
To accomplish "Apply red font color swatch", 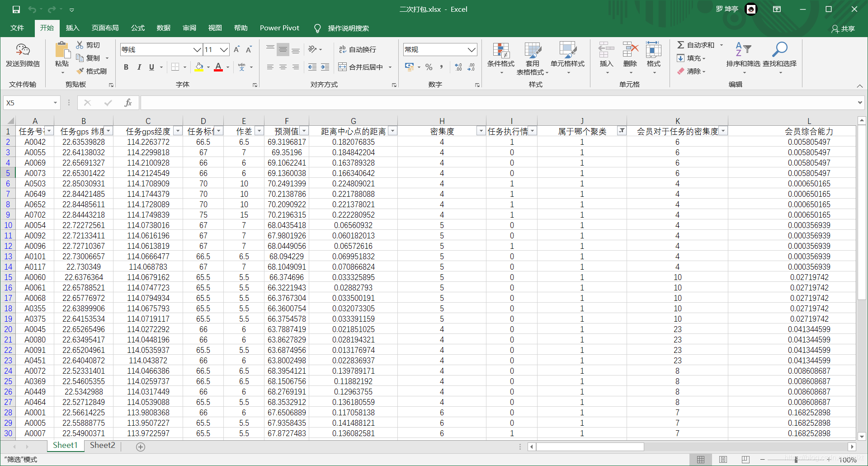I will (x=218, y=67).
